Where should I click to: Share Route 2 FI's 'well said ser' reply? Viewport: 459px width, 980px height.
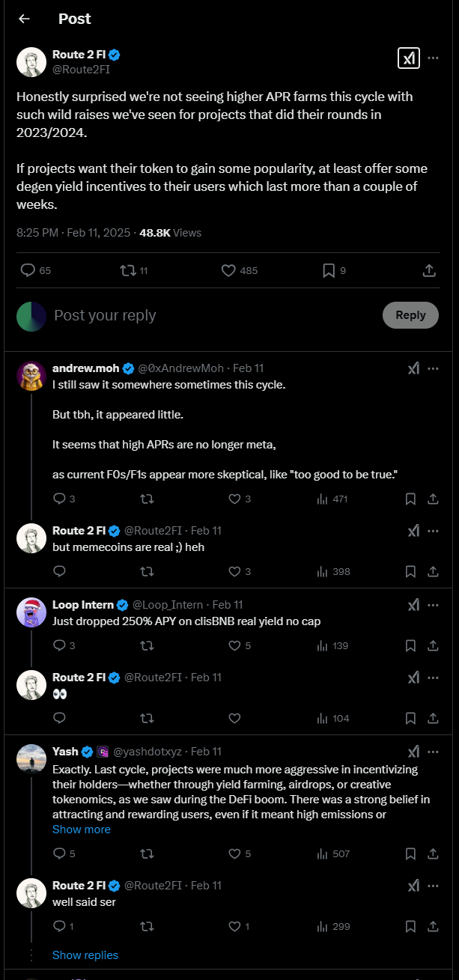[433, 927]
